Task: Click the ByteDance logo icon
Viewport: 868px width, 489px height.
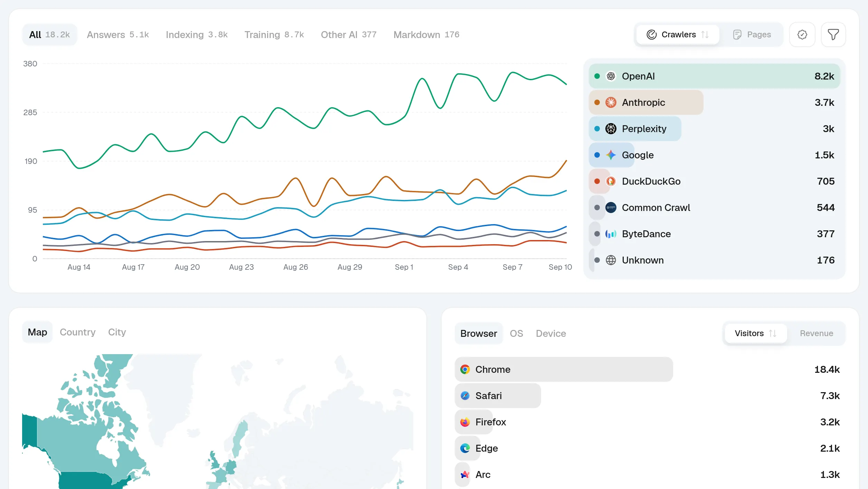Action: click(x=611, y=234)
